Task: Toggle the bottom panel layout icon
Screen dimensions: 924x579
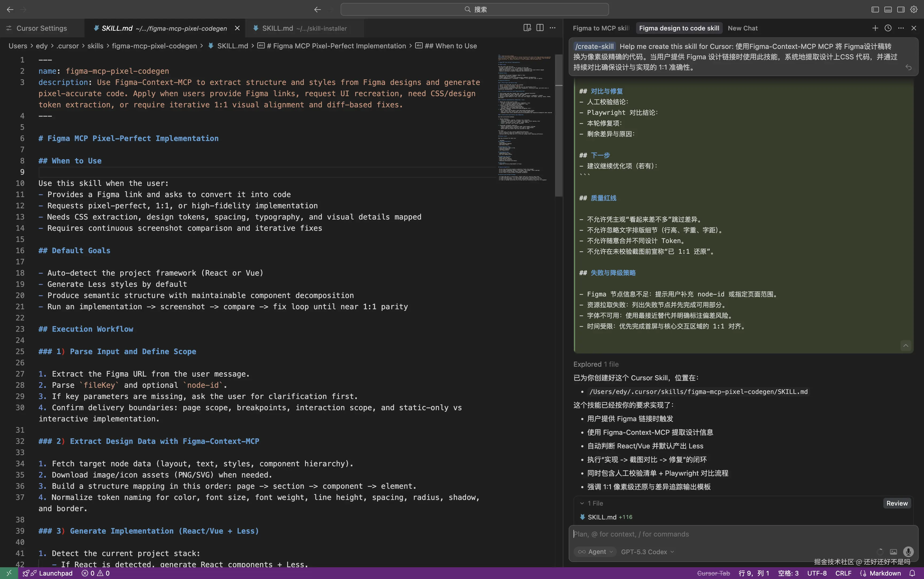Action: click(888, 9)
